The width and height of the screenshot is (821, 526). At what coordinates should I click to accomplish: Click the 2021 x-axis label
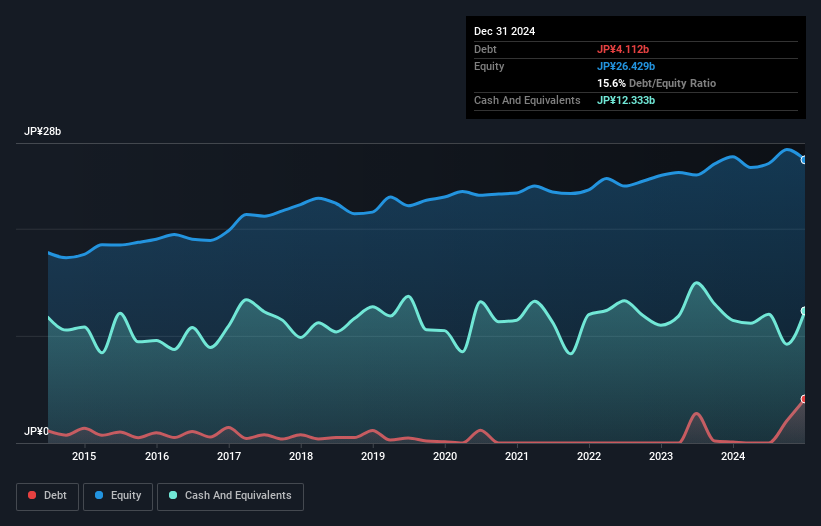point(517,456)
